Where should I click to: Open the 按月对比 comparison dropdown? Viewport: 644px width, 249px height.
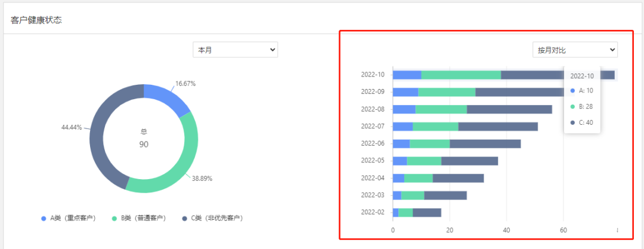pyautogui.click(x=574, y=50)
